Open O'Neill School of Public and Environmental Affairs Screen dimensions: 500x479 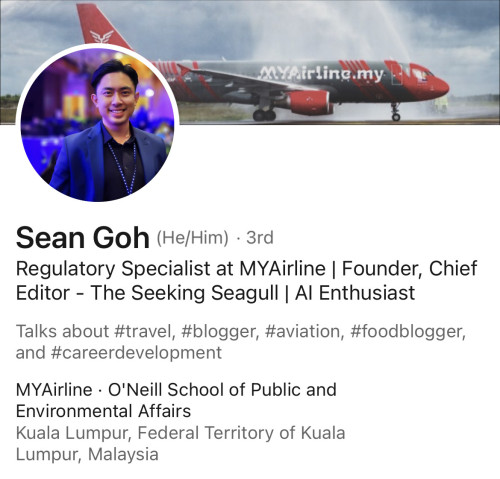[176, 400]
